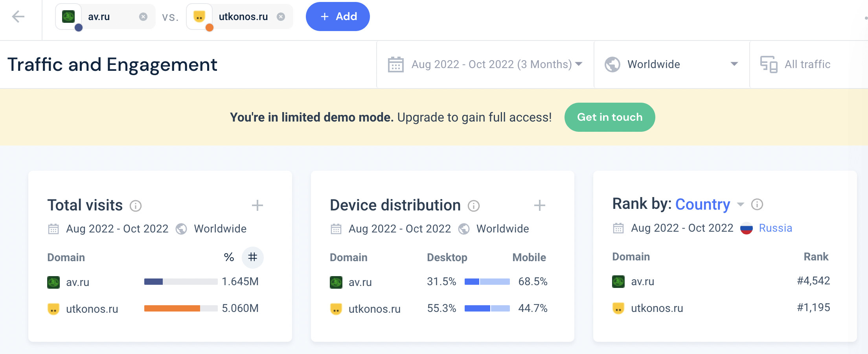Switch Total visits to number view
This screenshot has width=868, height=354.
click(x=252, y=257)
